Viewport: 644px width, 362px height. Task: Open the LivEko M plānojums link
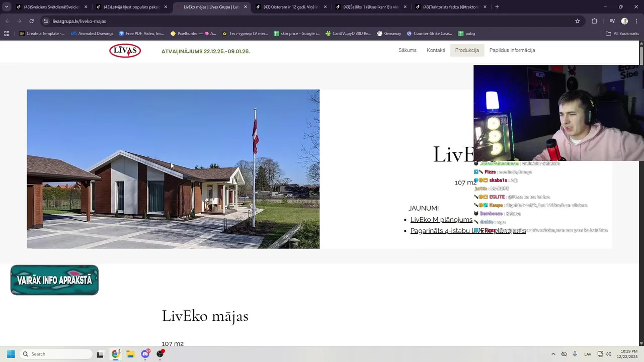(x=441, y=220)
